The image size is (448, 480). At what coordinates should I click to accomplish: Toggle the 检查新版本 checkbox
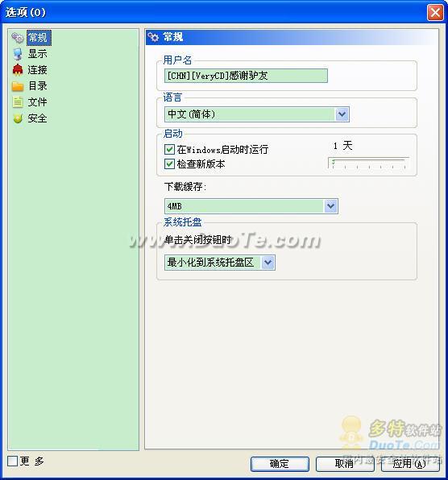pyautogui.click(x=169, y=163)
